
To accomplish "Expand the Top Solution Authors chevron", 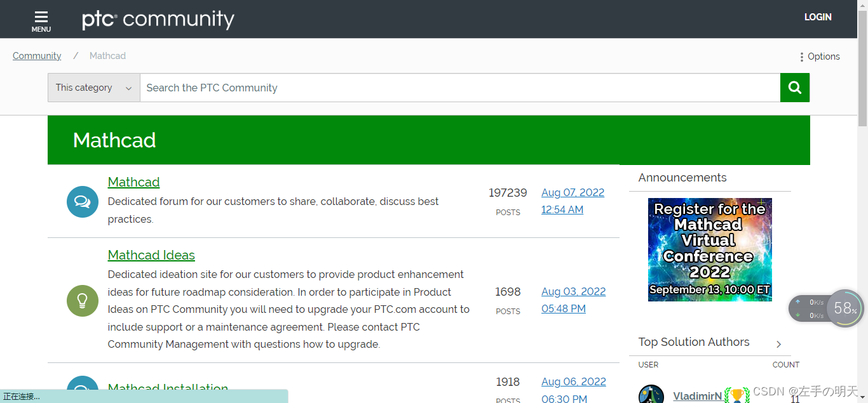I will pos(779,344).
